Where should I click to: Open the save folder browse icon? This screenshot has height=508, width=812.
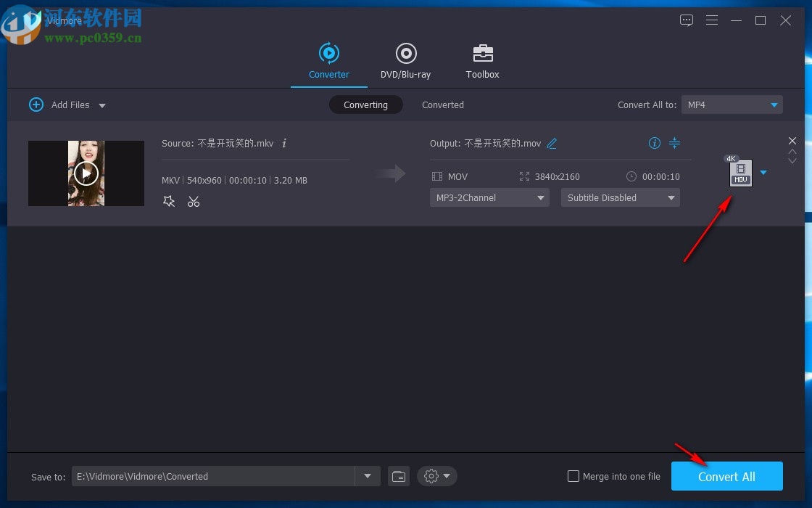[399, 476]
